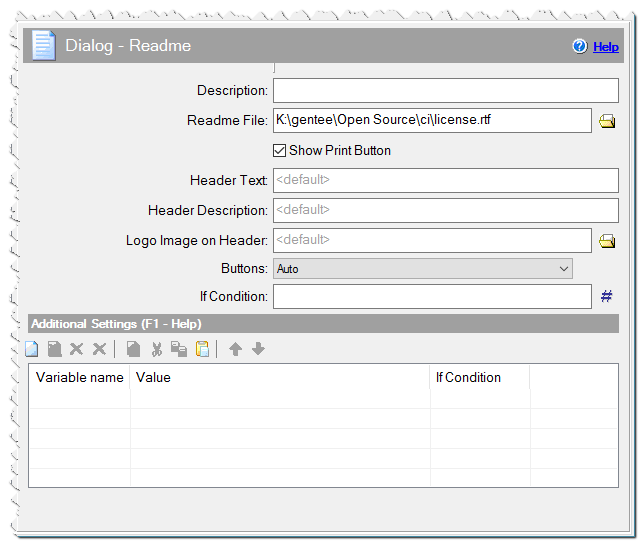
Task: Click the Variable name column header
Action: (79, 378)
